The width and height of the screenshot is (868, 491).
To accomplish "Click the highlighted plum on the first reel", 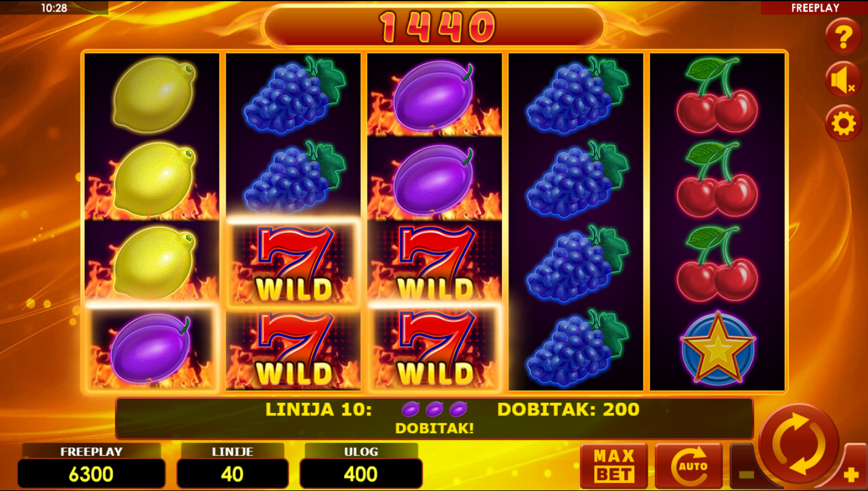I will (x=151, y=348).
